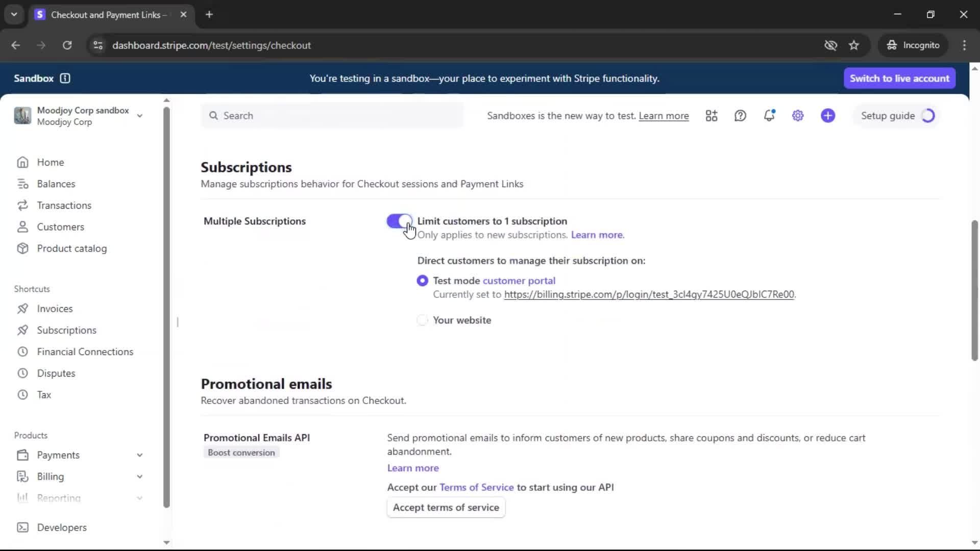Screen dimensions: 980x551
Task: Go to Product catalog in sidebar
Action: [x=71, y=248]
